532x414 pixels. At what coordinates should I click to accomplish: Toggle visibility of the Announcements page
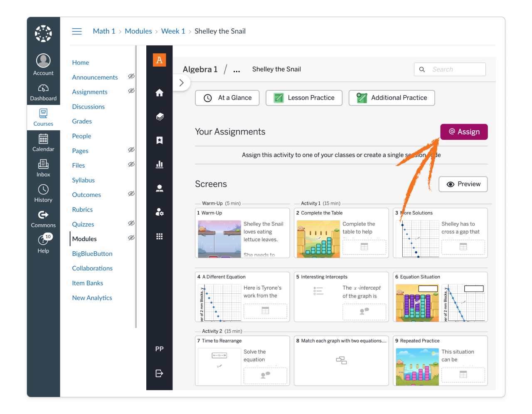point(131,76)
